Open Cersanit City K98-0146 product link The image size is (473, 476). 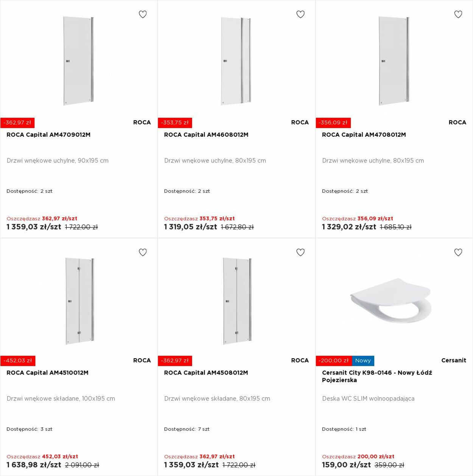377,376
